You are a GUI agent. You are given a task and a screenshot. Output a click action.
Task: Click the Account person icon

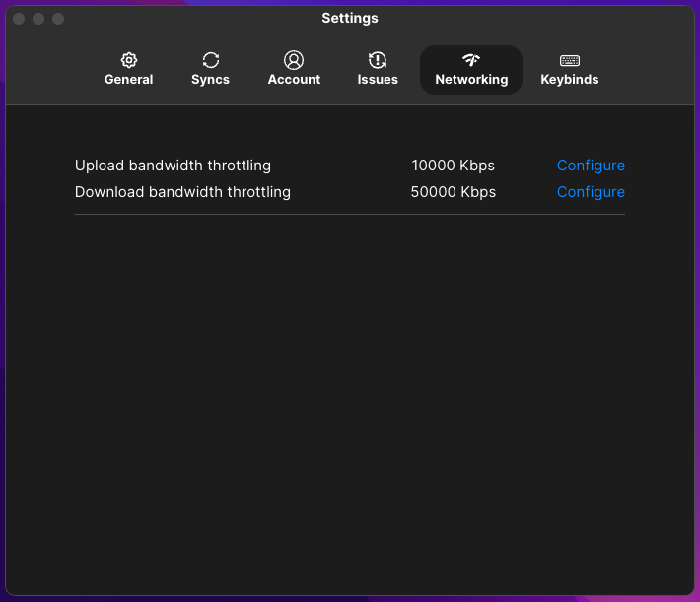click(294, 60)
